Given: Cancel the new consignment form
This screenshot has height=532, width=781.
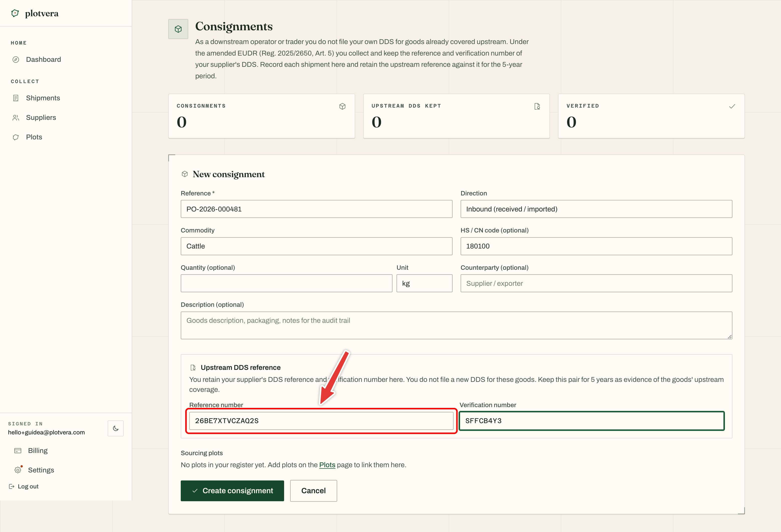Looking at the screenshot, I should coord(313,491).
